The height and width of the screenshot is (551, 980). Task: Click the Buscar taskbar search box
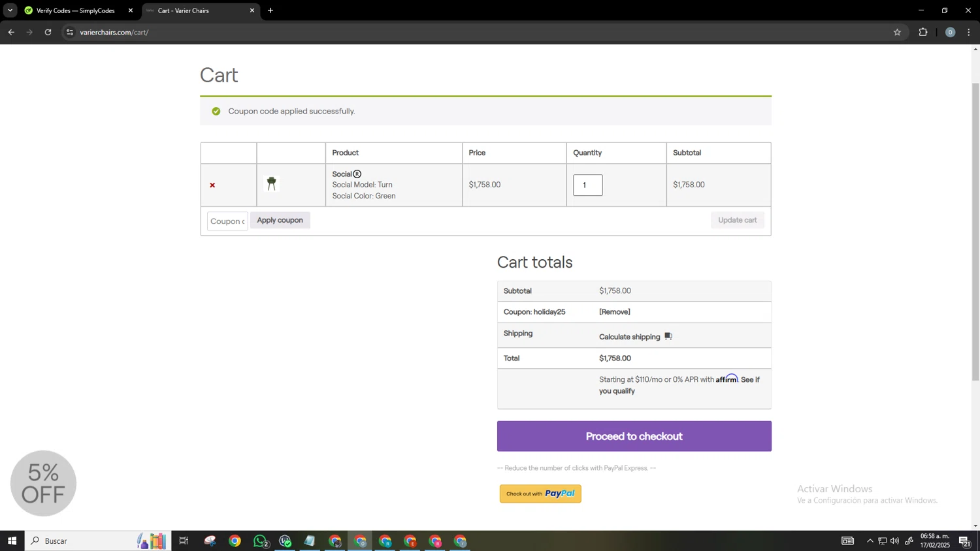click(98, 541)
